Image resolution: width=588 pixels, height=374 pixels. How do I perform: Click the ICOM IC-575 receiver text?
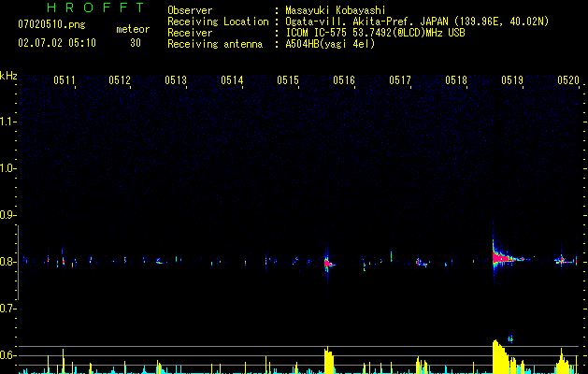[375, 33]
